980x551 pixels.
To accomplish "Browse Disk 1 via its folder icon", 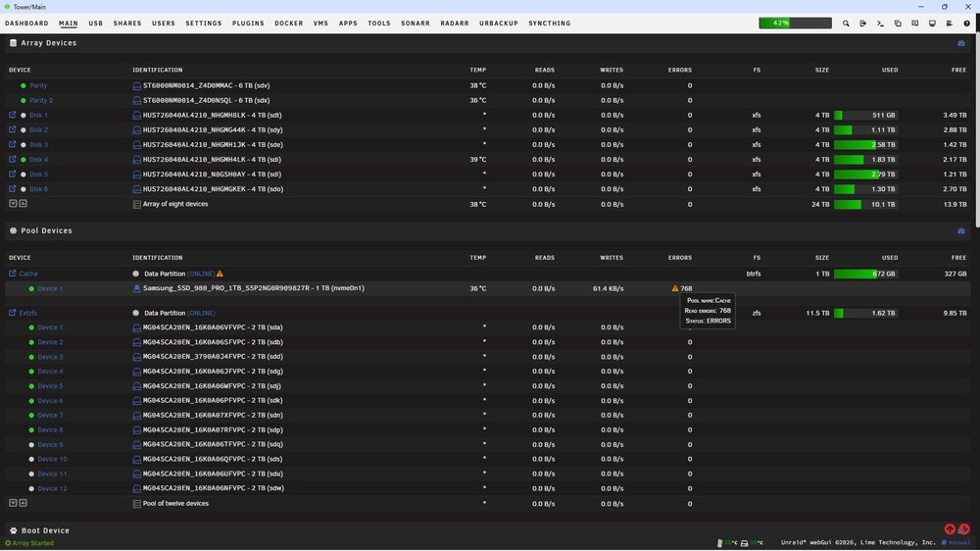I will tap(12, 115).
